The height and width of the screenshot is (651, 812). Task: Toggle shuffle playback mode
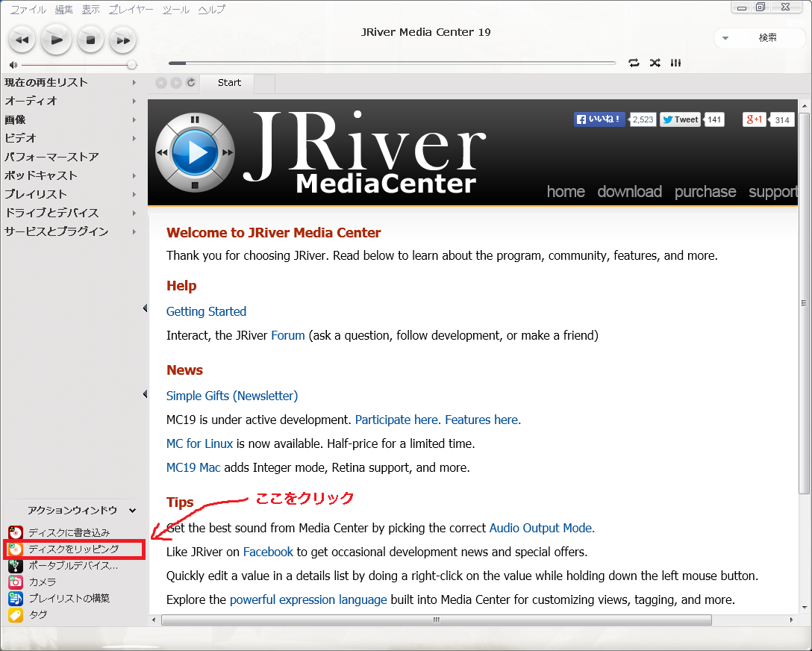click(655, 63)
